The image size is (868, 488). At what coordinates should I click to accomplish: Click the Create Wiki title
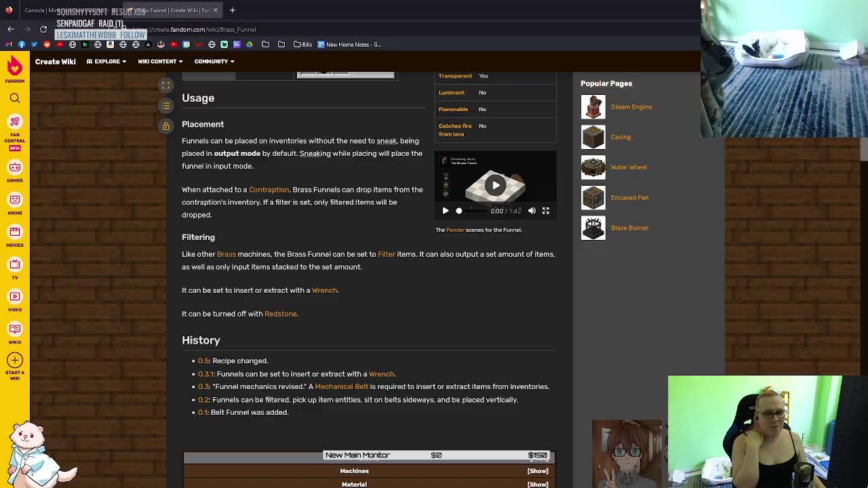click(x=56, y=61)
